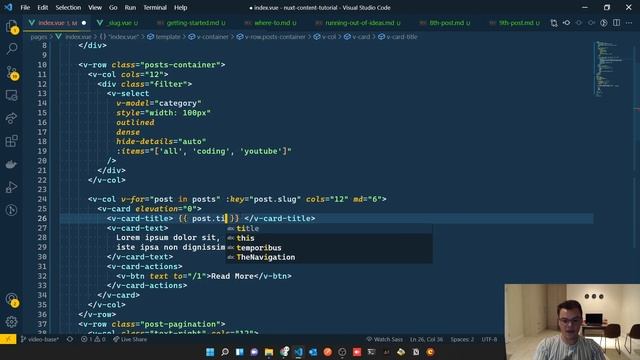Expand the 'pages' breadcrumb segment
640x360 pixels.
(x=39, y=37)
